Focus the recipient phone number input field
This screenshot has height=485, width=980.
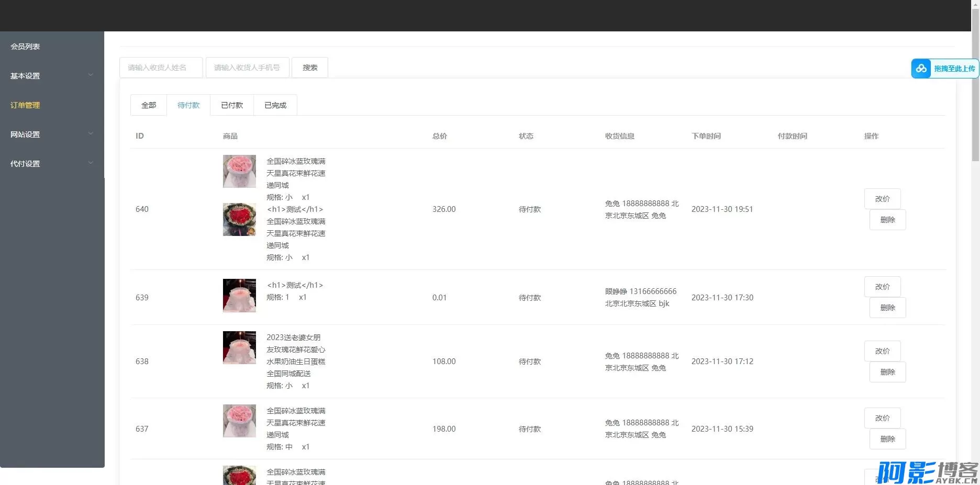[x=247, y=67]
